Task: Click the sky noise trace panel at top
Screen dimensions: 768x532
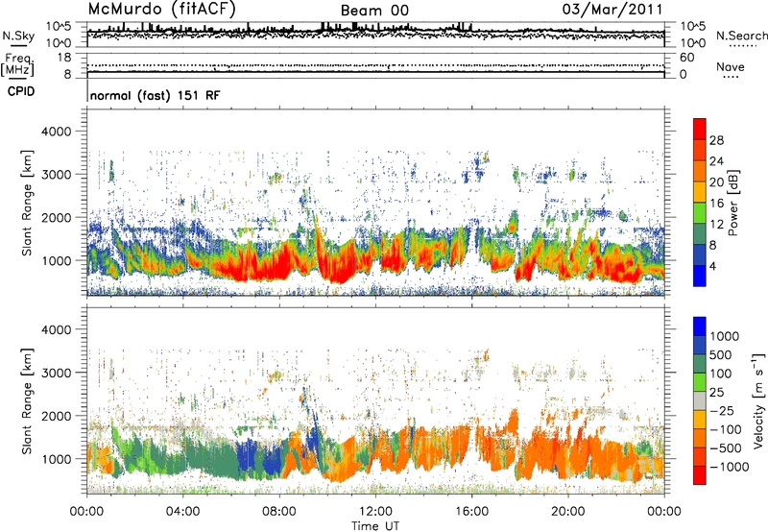Action: coord(375,35)
